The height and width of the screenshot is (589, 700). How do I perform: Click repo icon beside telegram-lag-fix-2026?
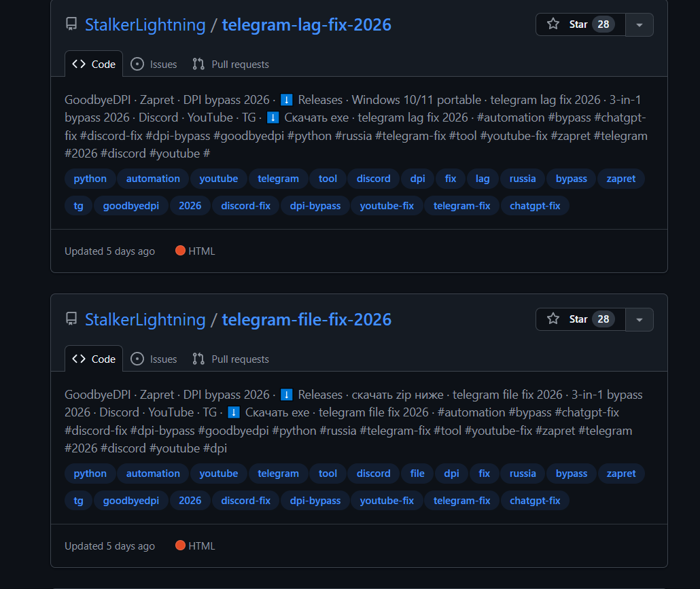click(71, 24)
